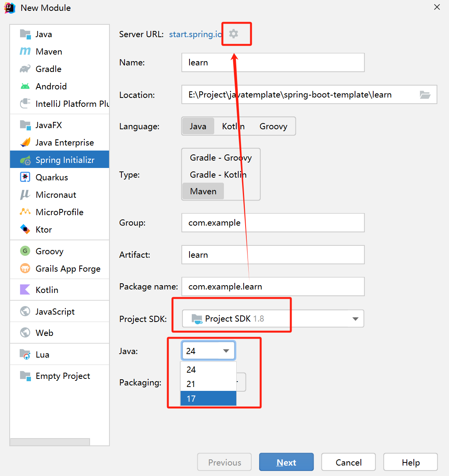Click the Previous button
This screenshot has height=476, width=449.
224,462
